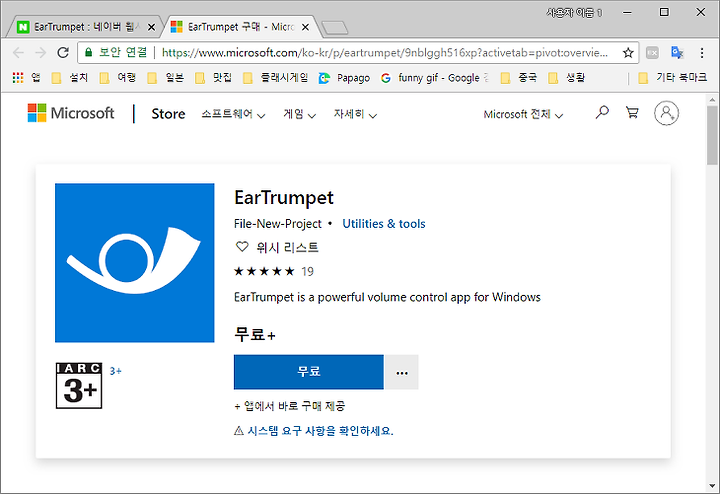Click the sign-in account avatar icon
Viewport: 720px width, 494px height.
(666, 113)
